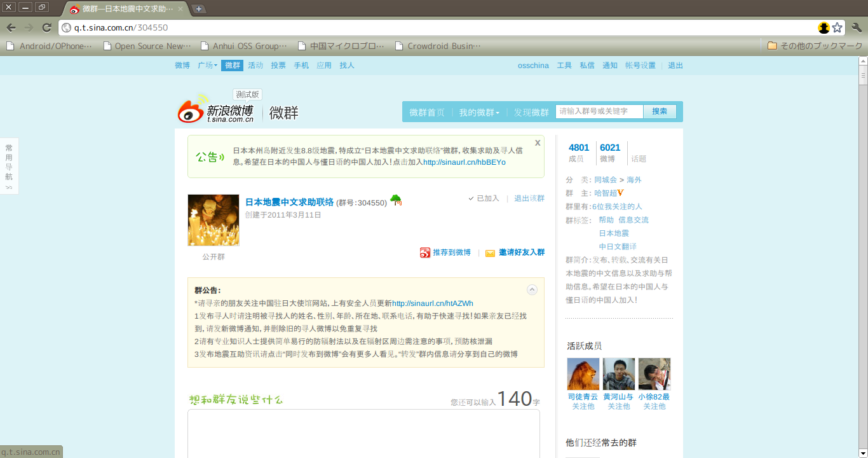Open 找人 in the top navigation
This screenshot has width=868, height=458.
coord(347,66)
